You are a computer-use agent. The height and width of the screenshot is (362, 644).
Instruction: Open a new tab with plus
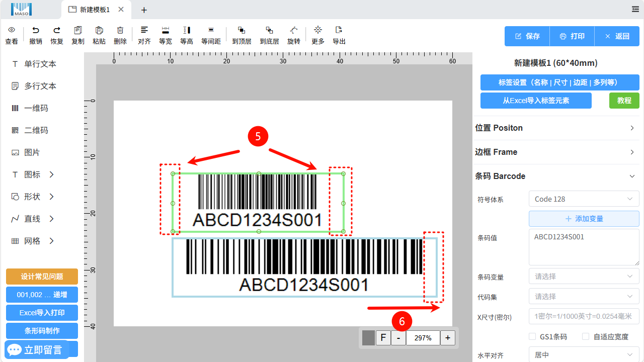click(144, 10)
